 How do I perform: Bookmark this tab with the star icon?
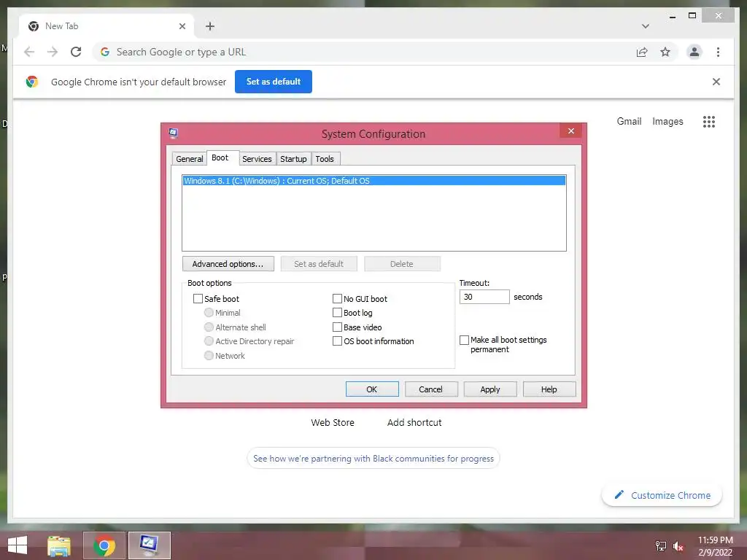[665, 52]
